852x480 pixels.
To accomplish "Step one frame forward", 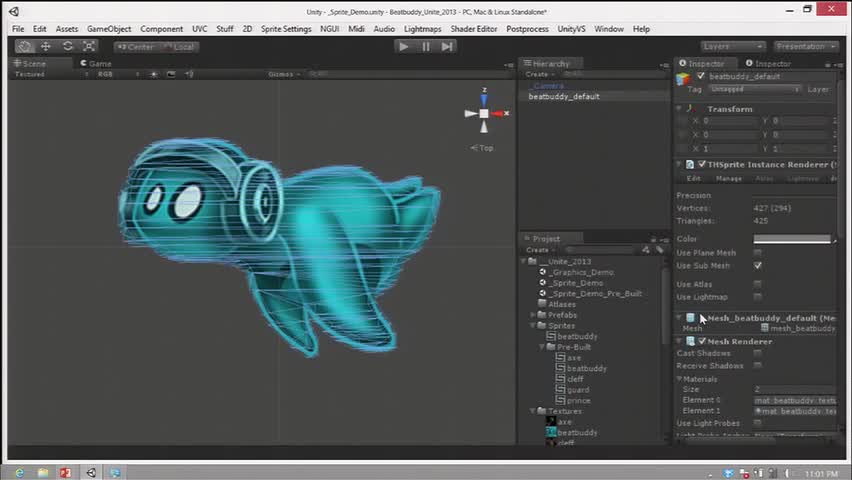I will 447,47.
